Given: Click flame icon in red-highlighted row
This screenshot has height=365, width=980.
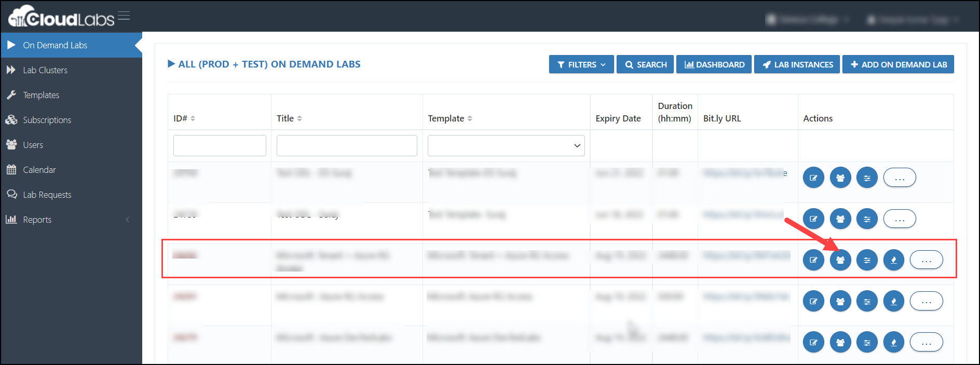Looking at the screenshot, I should click(x=894, y=260).
